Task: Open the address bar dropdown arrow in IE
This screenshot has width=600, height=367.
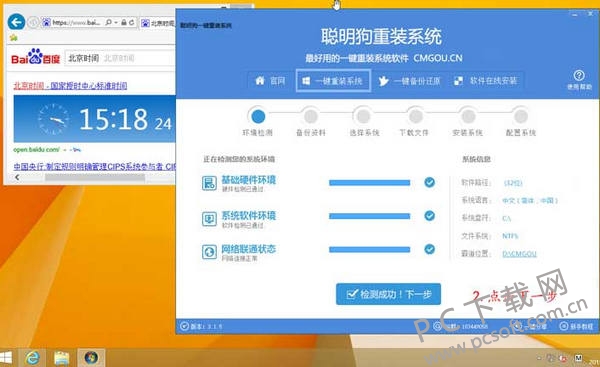Action: click(116, 23)
